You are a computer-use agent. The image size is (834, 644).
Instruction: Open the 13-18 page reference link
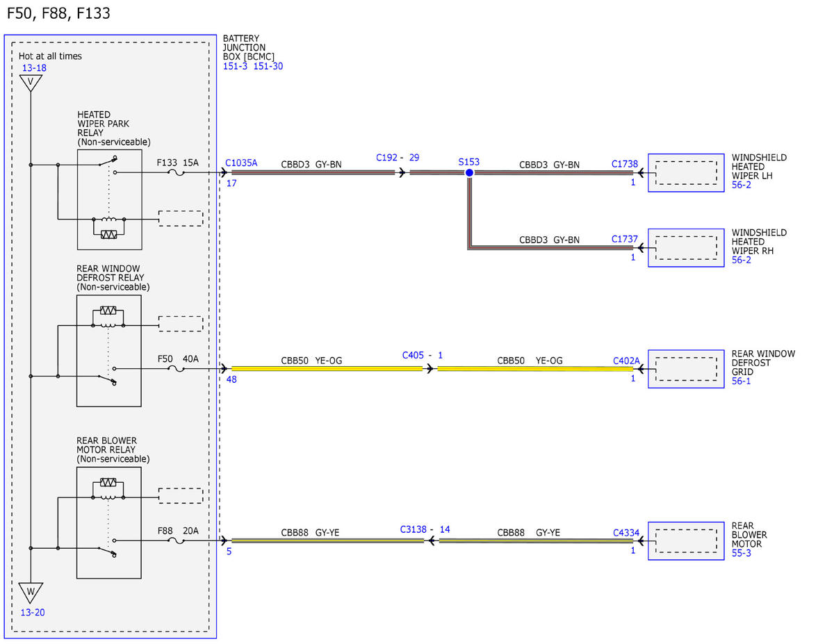(34, 68)
